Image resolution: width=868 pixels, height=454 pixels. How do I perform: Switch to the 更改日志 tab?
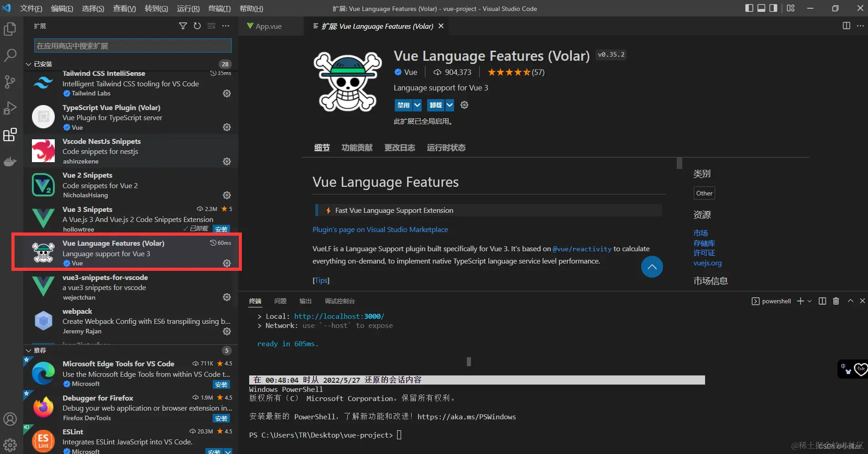tap(400, 148)
